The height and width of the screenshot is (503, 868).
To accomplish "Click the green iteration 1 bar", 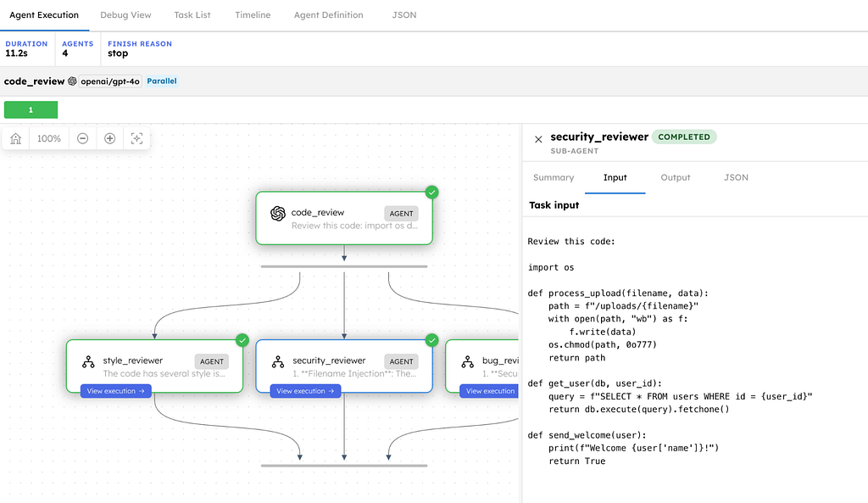I will point(31,110).
